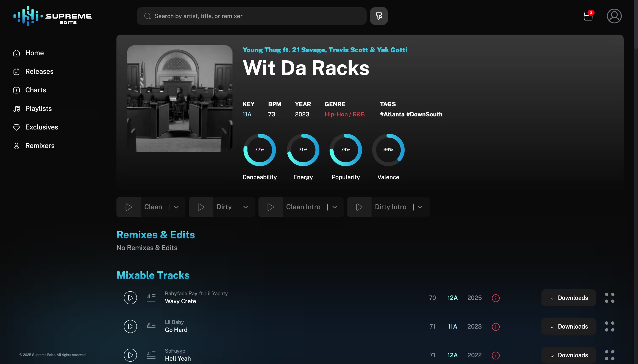Download Wavy Crete using its Downloads button
This screenshot has height=364, width=638.
coord(568,298)
